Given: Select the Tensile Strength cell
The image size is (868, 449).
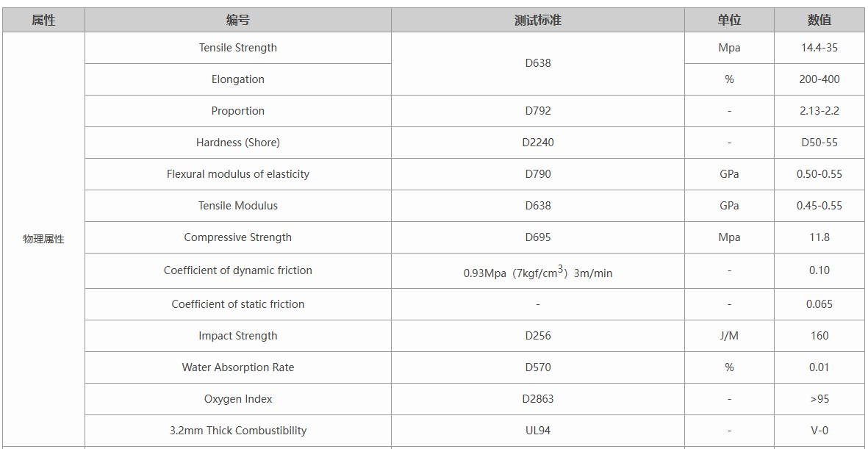Looking at the screenshot, I should 237,48.
